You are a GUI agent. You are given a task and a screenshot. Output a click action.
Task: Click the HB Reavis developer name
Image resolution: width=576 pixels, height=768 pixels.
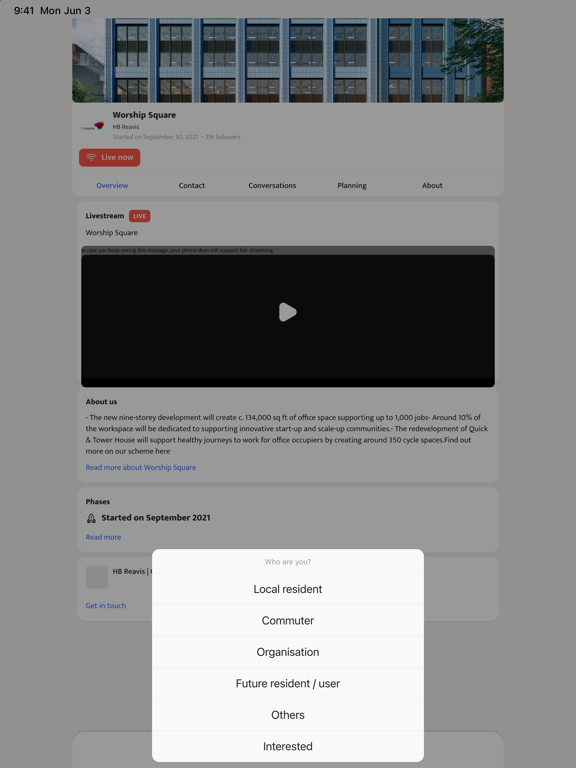pos(126,127)
